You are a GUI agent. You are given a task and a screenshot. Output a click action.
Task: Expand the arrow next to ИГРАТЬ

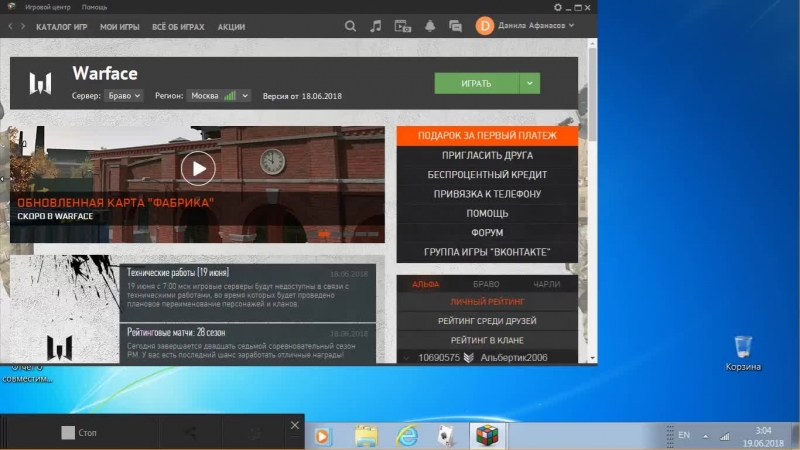[530, 83]
